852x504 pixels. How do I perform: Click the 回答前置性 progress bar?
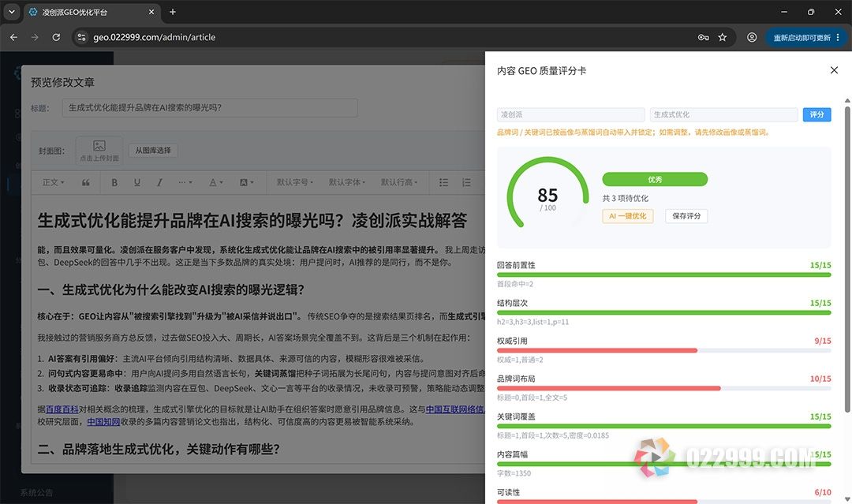[663, 274]
